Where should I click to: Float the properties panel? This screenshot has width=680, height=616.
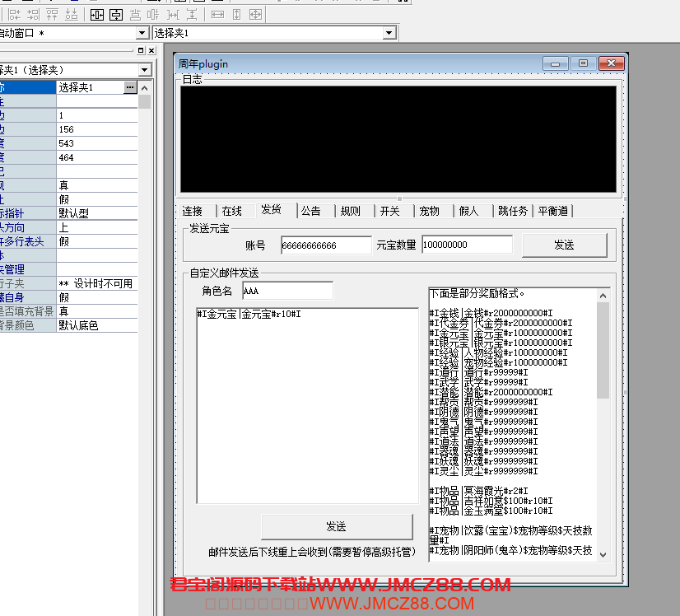point(141,50)
